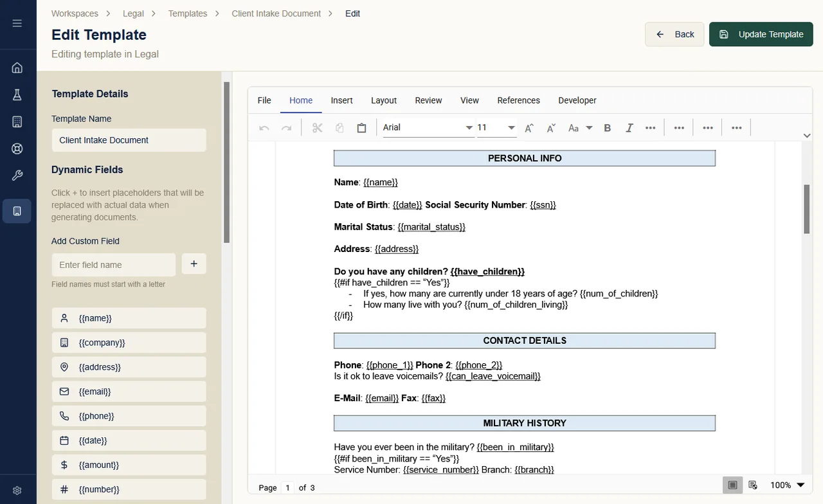Viewport: 823px width, 504px height.
Task: Switch to the Layout tab
Action: point(384,100)
